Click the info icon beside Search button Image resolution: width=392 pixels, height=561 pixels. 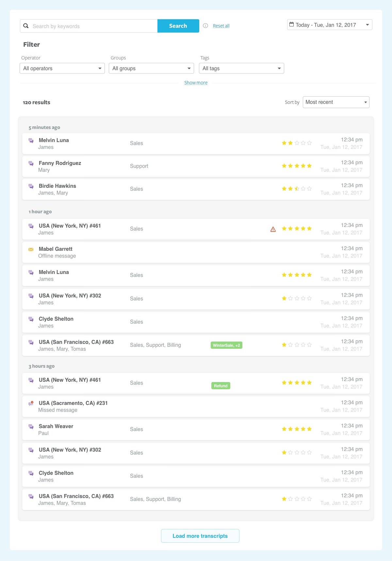tap(205, 26)
